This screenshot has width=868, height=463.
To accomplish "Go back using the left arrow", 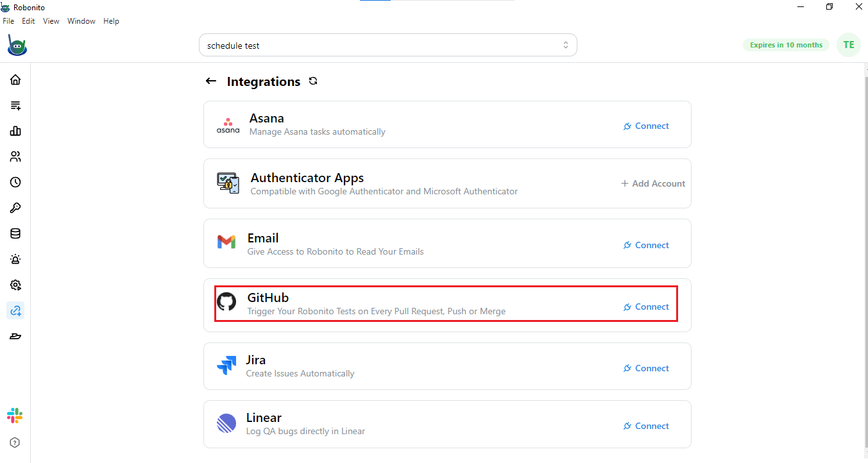I will [210, 81].
